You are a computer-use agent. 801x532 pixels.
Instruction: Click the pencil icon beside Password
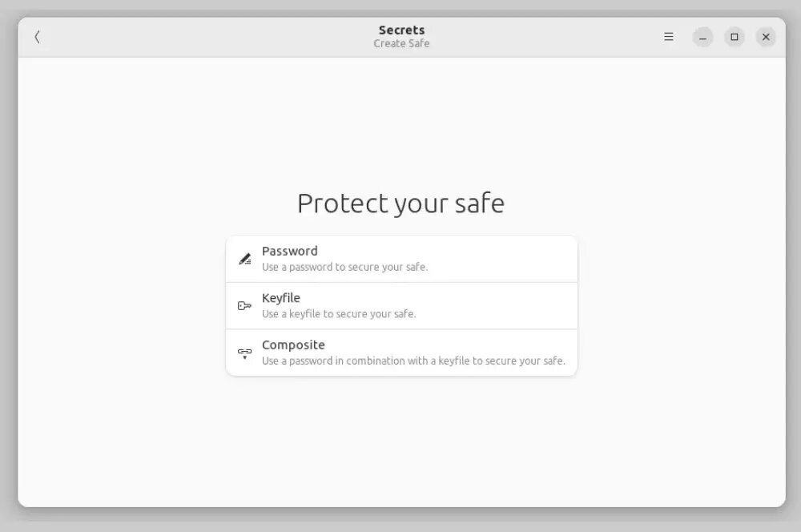click(244, 259)
